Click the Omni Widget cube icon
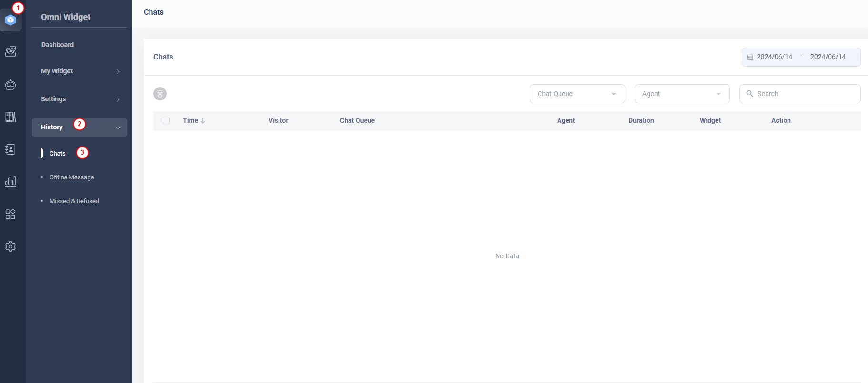Image resolution: width=868 pixels, height=383 pixels. (x=10, y=20)
